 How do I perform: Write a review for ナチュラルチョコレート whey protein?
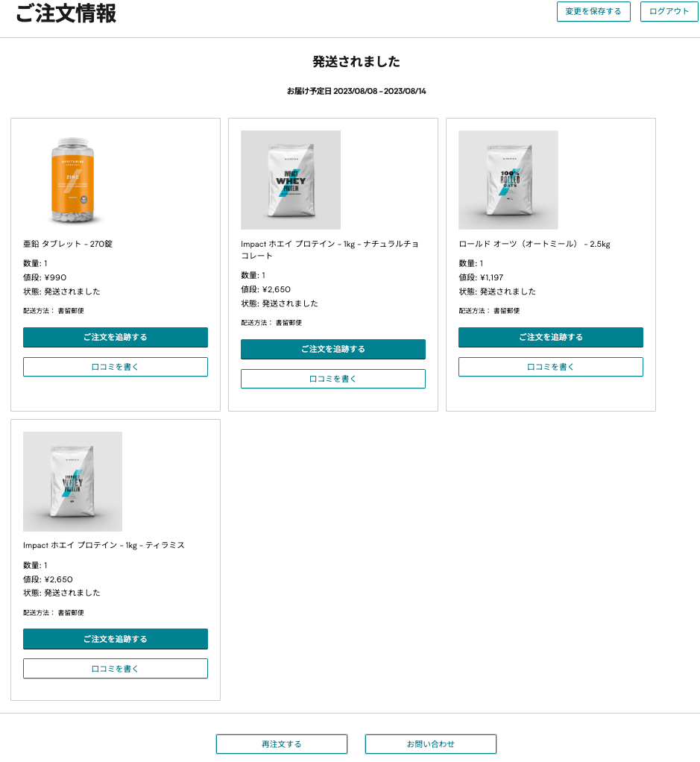pos(333,379)
